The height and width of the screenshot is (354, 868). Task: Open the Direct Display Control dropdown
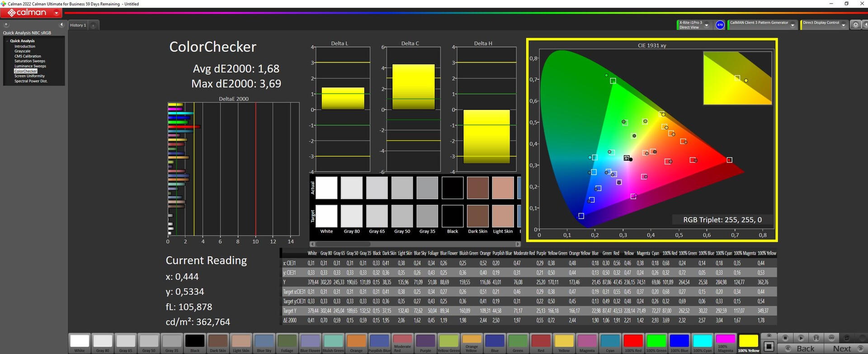coord(843,25)
